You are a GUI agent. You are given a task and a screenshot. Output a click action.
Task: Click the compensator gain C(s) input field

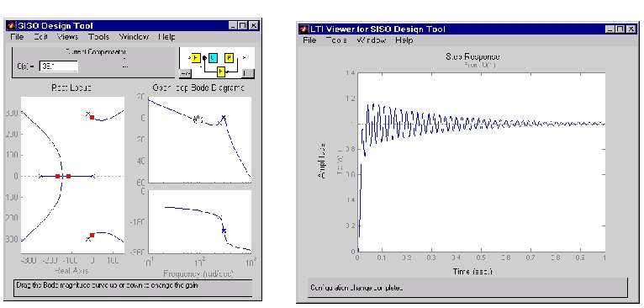click(x=58, y=66)
